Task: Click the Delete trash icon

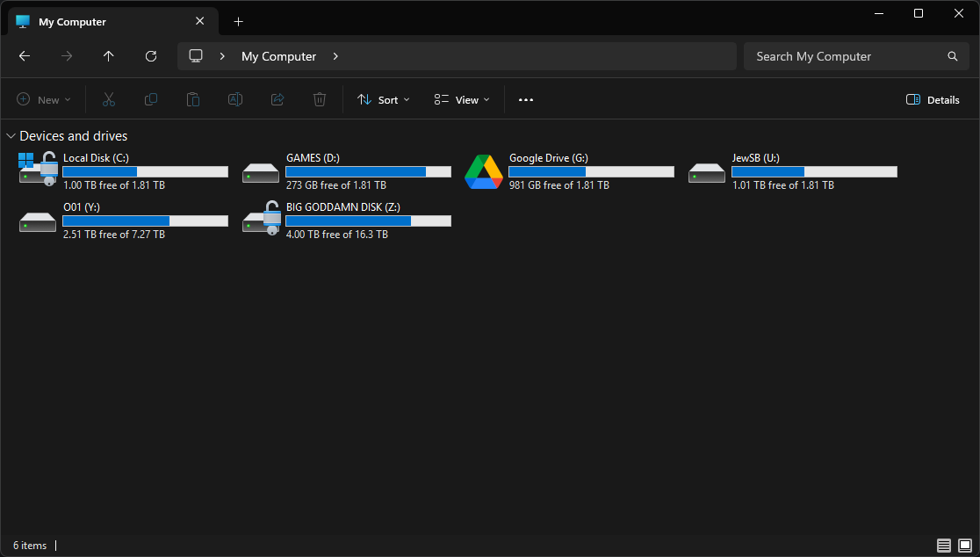Action: (x=320, y=99)
